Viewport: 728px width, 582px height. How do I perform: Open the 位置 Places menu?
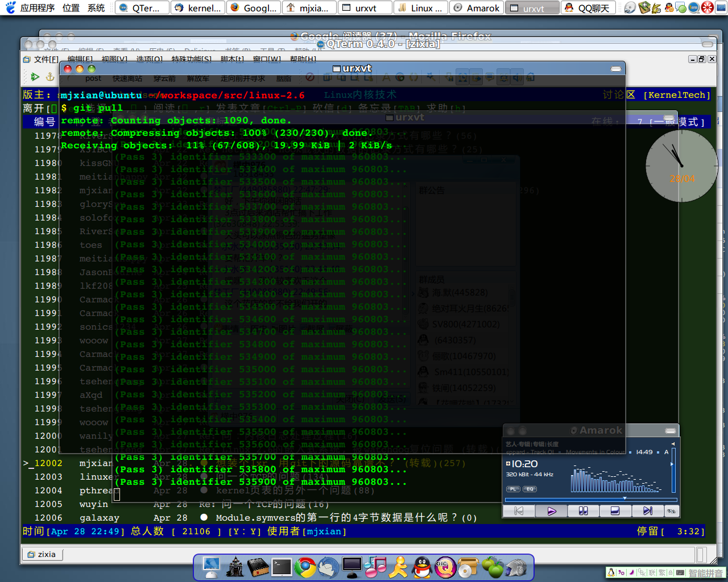tap(71, 8)
